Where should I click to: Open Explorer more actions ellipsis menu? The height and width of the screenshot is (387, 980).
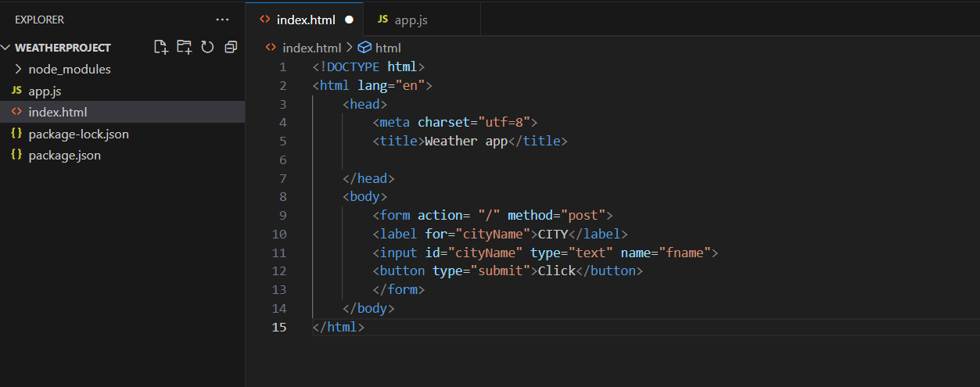(223, 20)
